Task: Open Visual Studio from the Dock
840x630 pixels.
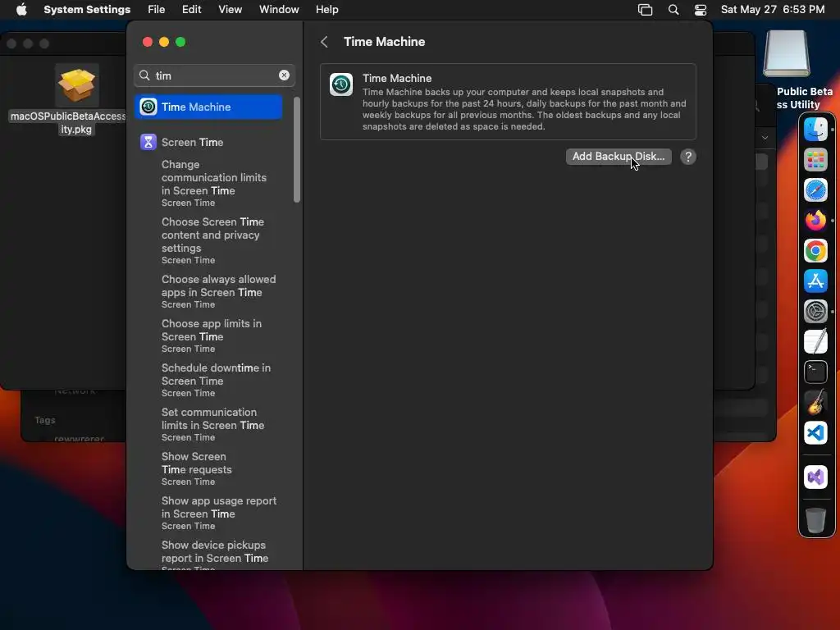Action: 815,477
